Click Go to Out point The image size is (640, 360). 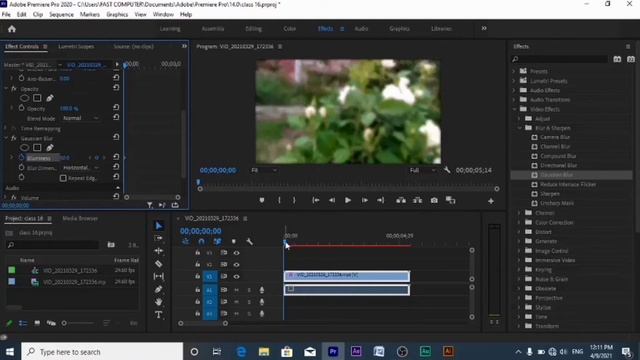click(x=380, y=200)
